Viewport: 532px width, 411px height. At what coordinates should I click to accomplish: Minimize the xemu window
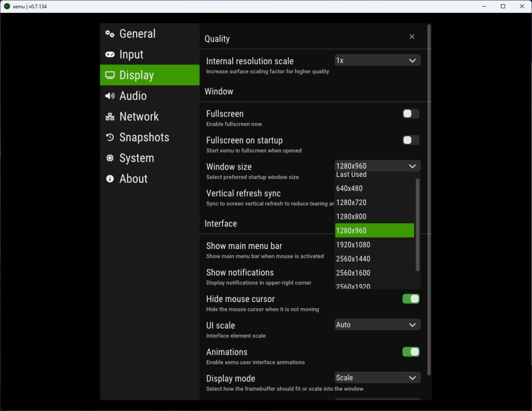tap(484, 6)
